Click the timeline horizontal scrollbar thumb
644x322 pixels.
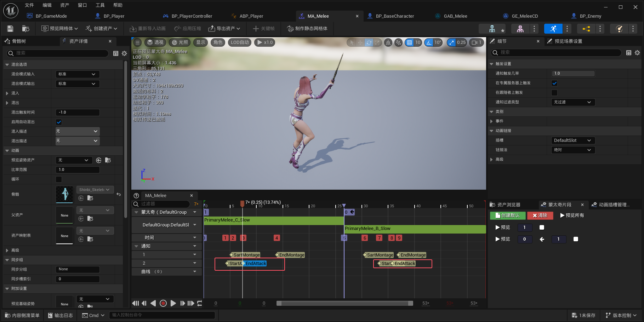(x=345, y=303)
